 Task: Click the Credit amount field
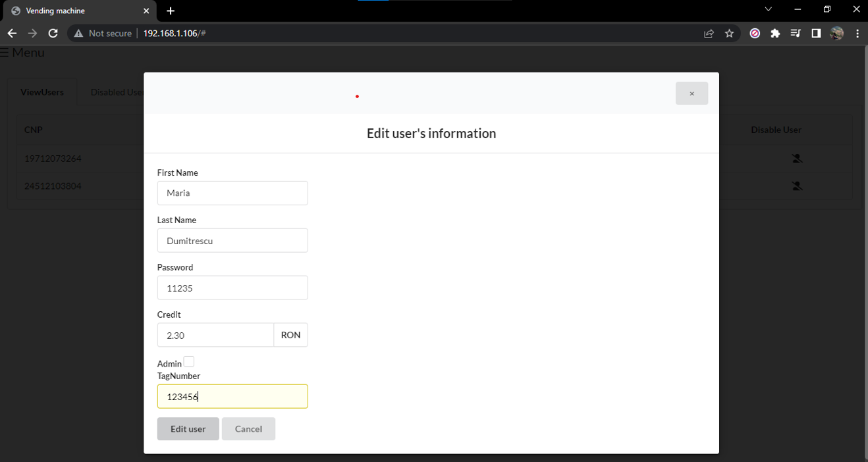(215, 335)
